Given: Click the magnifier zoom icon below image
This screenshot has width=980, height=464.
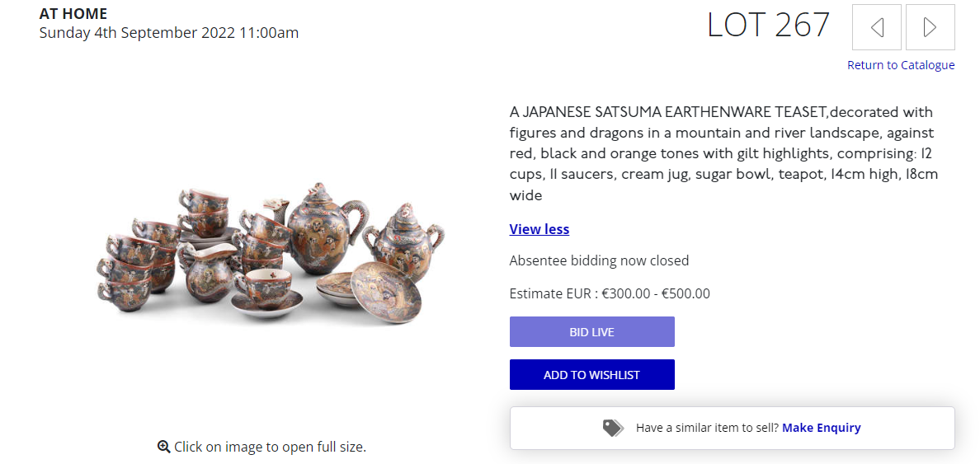Looking at the screenshot, I should pos(163,447).
